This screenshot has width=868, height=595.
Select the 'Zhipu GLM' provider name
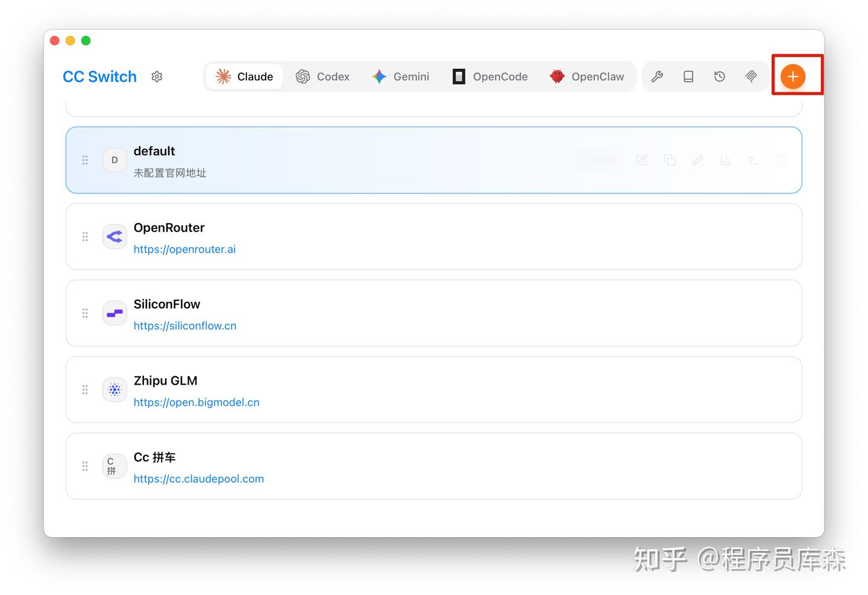point(166,381)
